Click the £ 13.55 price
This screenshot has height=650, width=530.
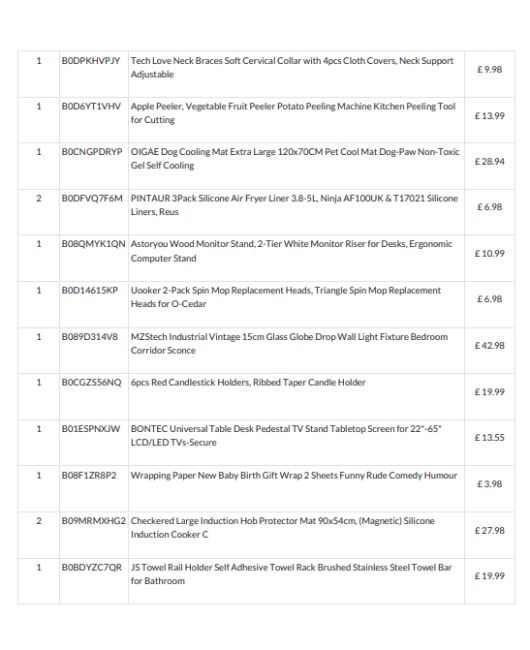(x=489, y=438)
